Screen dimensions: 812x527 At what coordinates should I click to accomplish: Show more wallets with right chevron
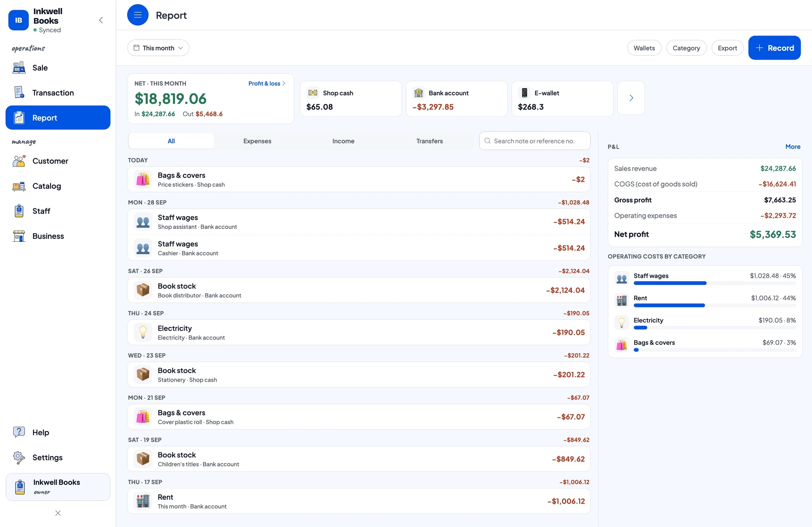(631, 98)
